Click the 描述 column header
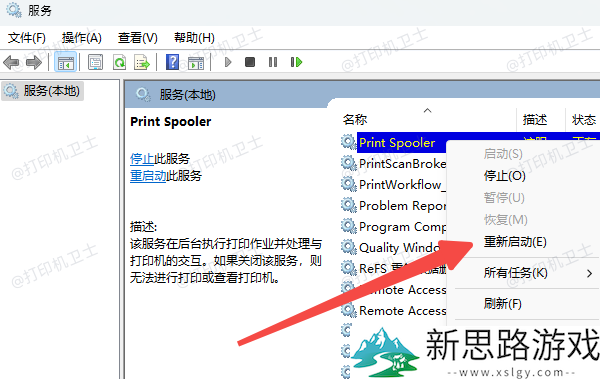The image size is (600, 379). click(535, 120)
